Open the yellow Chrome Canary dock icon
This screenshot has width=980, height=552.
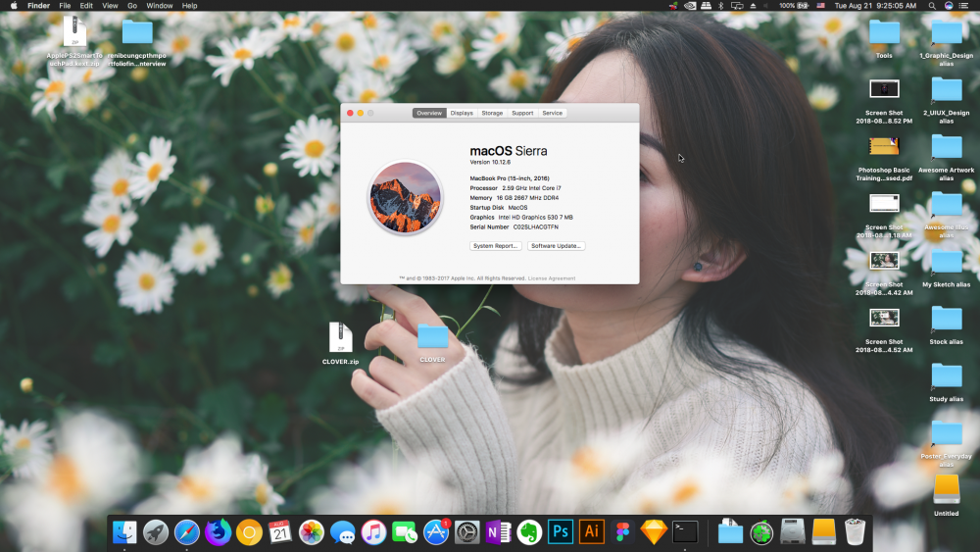pyautogui.click(x=249, y=532)
